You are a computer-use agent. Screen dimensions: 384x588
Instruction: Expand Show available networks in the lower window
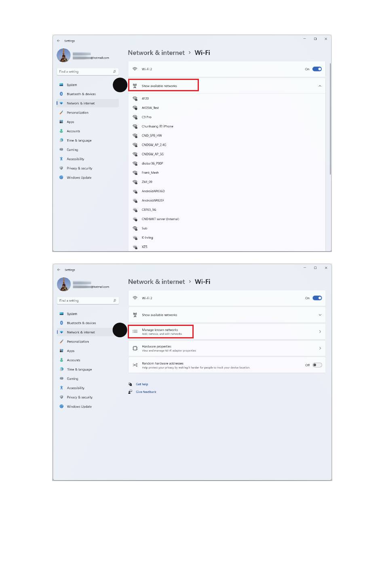pos(320,315)
